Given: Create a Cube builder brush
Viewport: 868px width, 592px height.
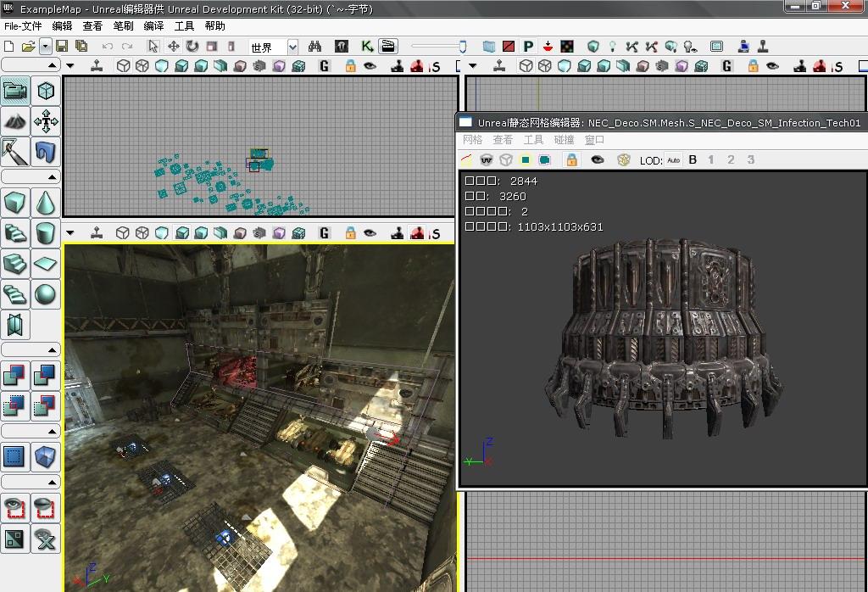Looking at the screenshot, I should coord(15,203).
